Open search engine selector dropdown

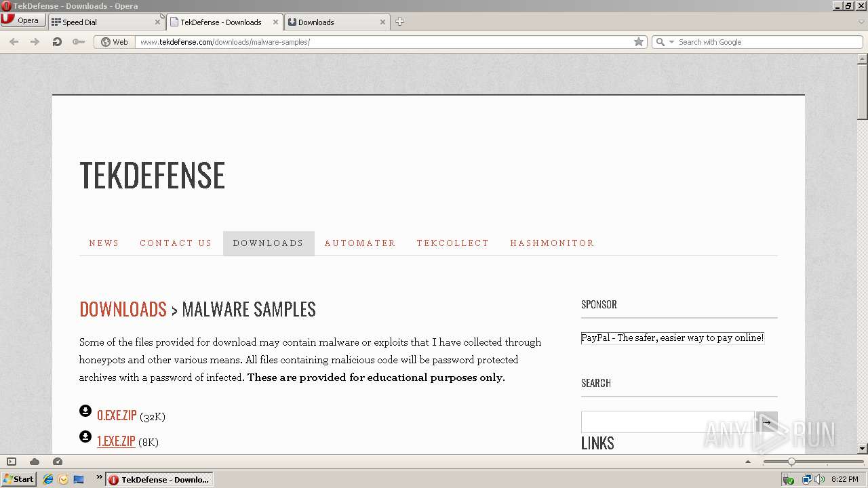click(x=664, y=41)
